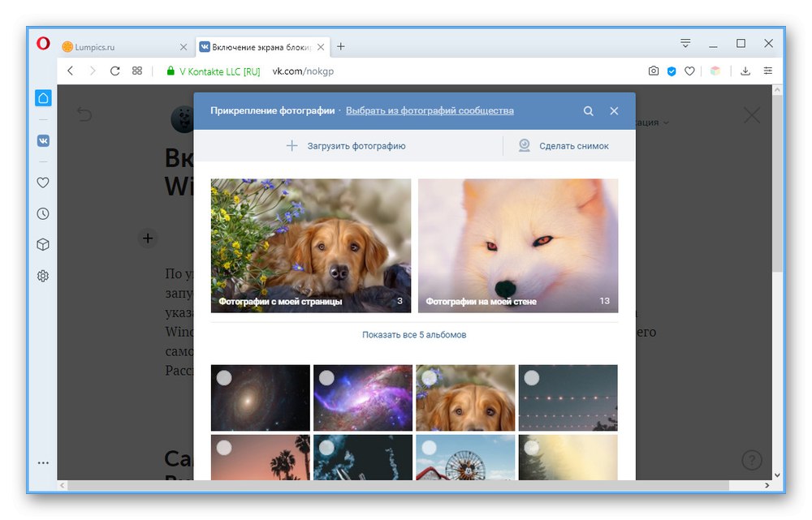Close the Lumpics.ru tab

[184, 47]
